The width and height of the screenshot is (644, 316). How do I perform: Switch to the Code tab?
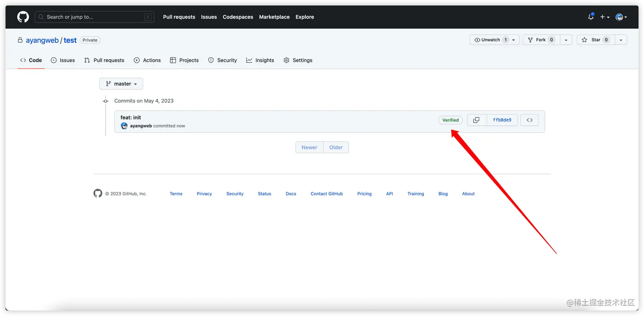pyautogui.click(x=31, y=61)
